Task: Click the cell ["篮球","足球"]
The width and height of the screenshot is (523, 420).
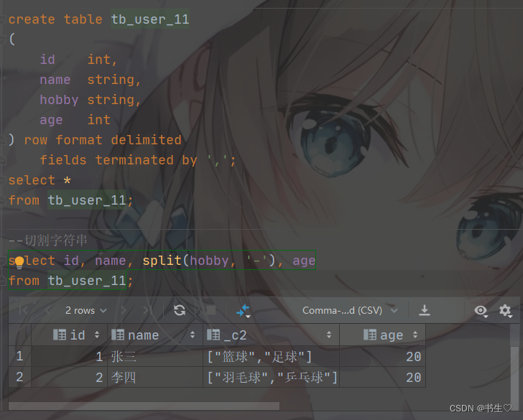Action: click(x=271, y=357)
